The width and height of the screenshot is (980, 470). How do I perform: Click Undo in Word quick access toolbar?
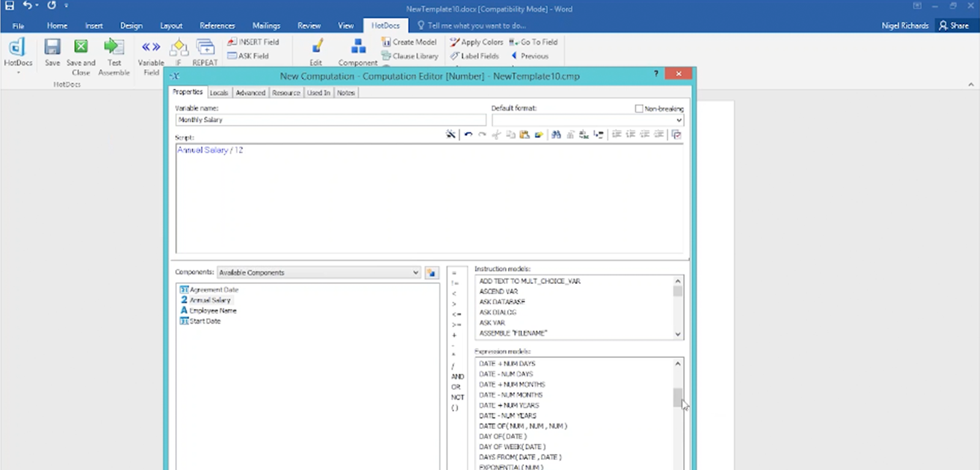tap(27, 6)
